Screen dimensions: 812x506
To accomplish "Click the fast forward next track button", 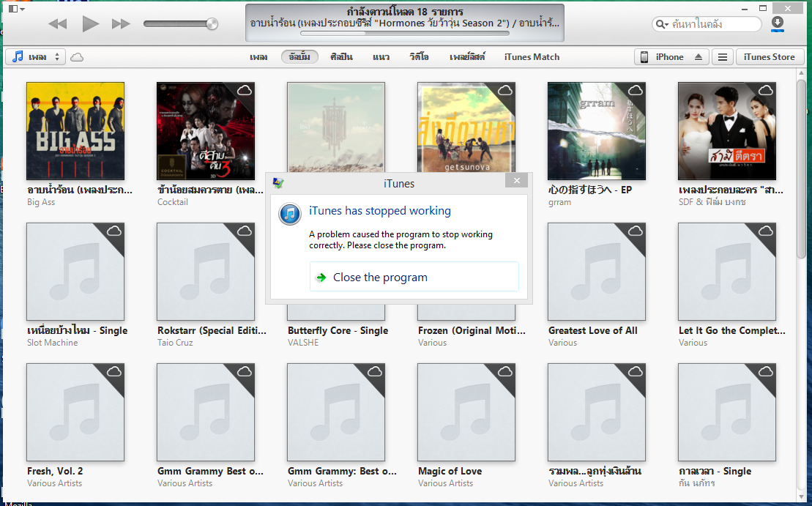I will [121, 24].
